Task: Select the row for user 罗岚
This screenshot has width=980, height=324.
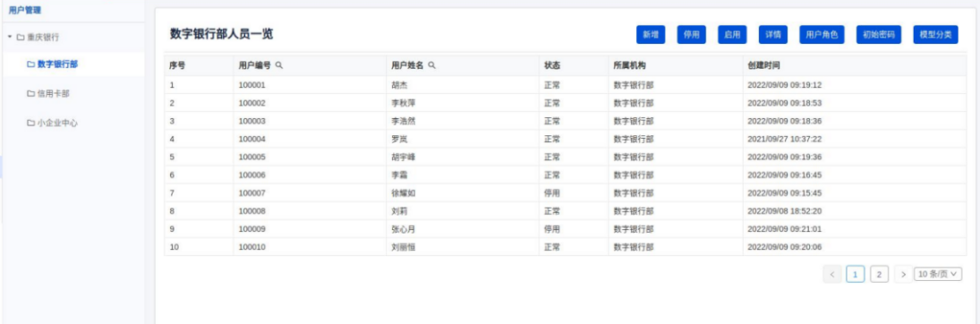Action: (x=565, y=139)
